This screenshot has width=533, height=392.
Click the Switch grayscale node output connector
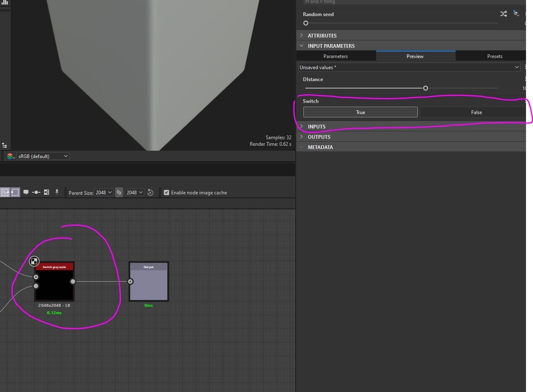tap(73, 282)
